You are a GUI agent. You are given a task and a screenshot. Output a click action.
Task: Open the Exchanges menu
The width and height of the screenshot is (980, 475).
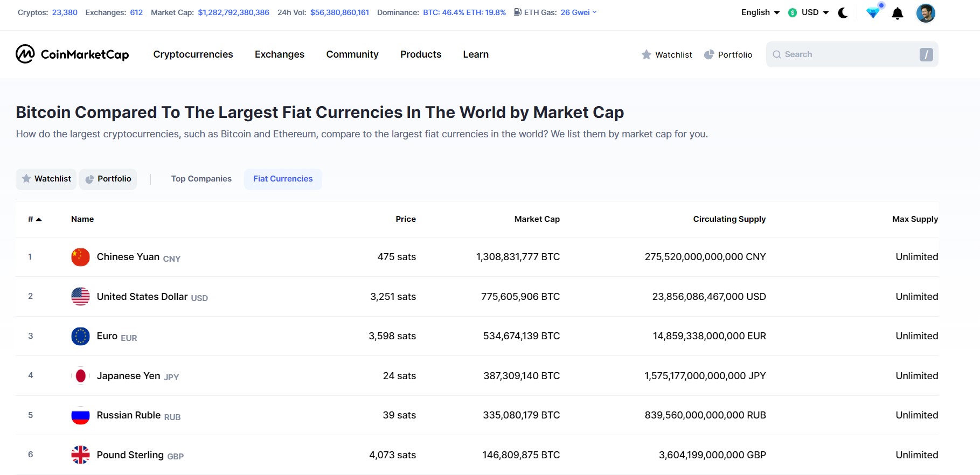click(280, 54)
